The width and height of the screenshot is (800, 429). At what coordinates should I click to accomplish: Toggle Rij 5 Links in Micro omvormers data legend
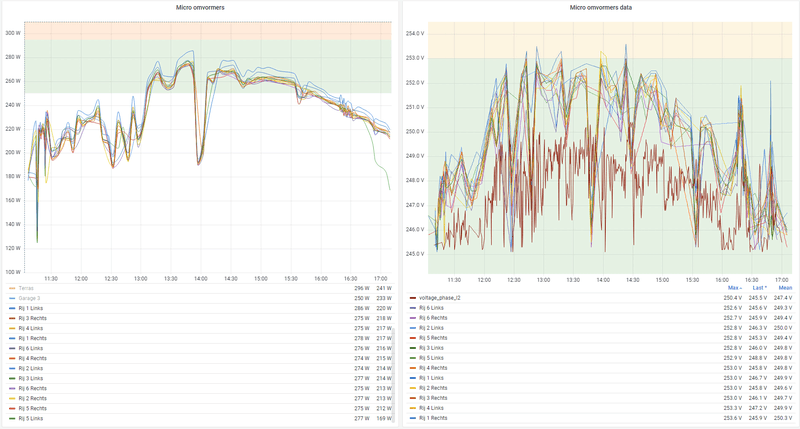(432, 358)
